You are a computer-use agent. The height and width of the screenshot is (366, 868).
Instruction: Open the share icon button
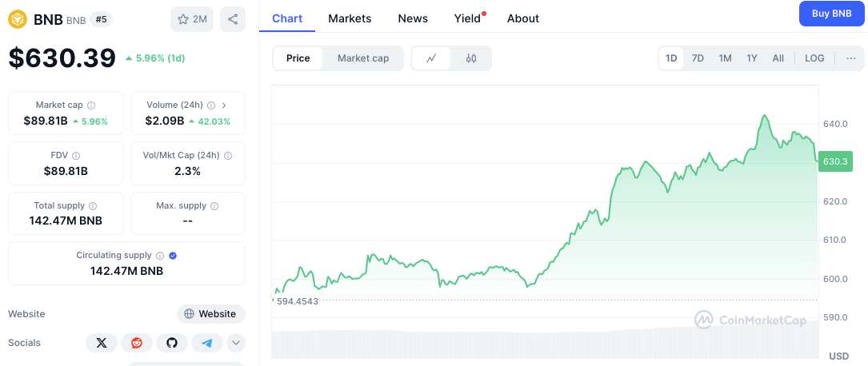233,19
